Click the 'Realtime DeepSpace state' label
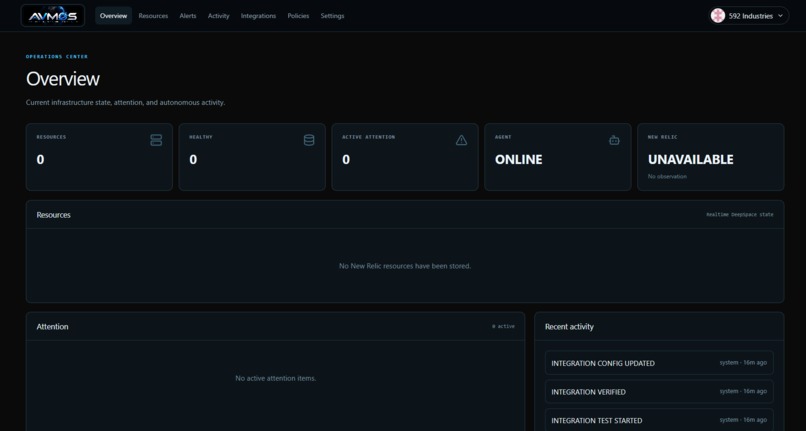806x431 pixels. click(x=740, y=214)
